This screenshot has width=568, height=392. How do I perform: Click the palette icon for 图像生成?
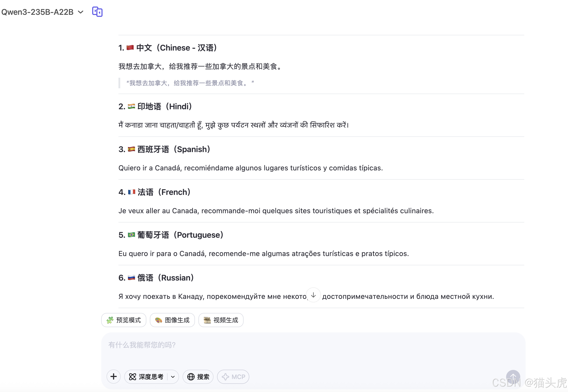[159, 320]
